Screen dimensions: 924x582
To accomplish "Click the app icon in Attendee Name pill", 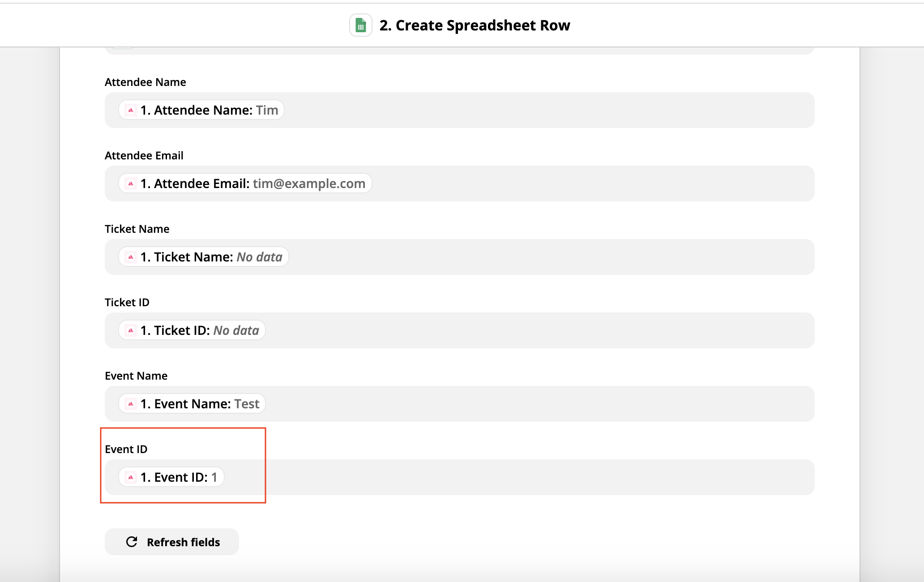I will click(131, 110).
